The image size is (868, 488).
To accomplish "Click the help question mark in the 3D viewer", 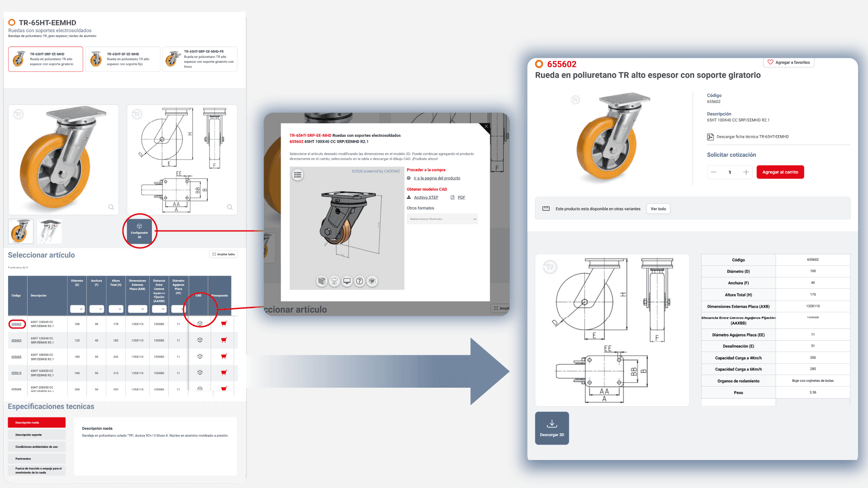I will pyautogui.click(x=359, y=281).
